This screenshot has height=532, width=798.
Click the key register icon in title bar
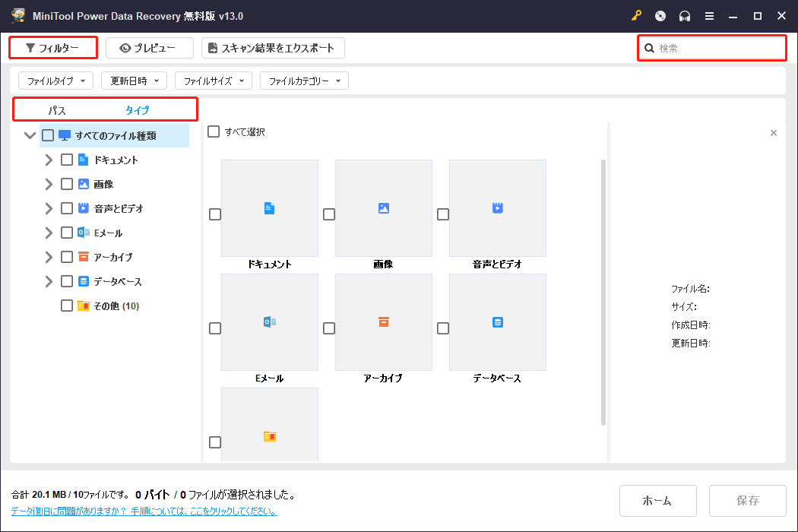(x=636, y=16)
